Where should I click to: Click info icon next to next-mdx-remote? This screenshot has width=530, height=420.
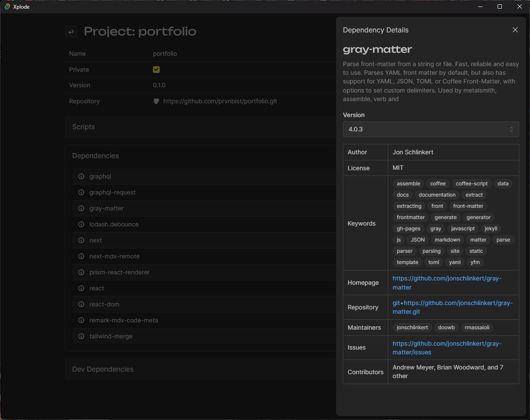coord(81,256)
